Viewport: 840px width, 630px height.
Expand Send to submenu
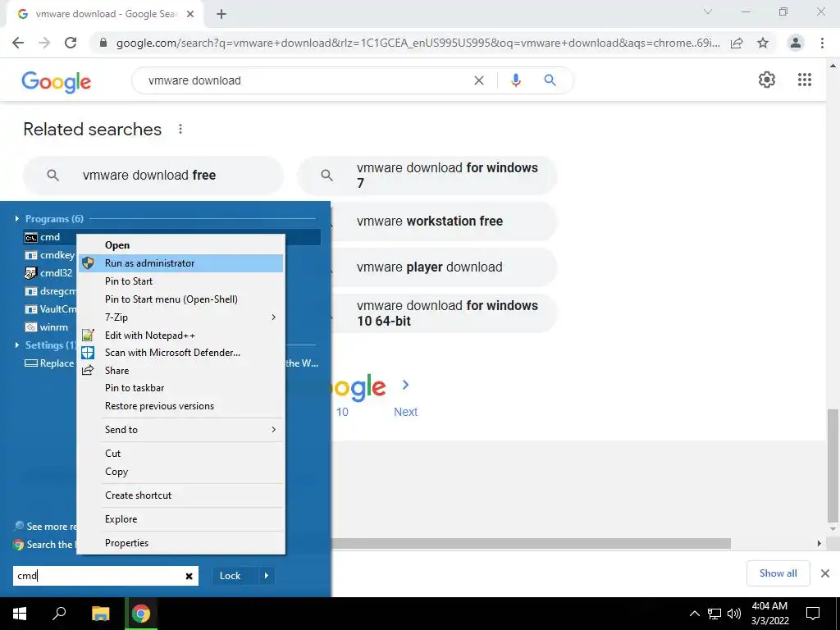point(181,430)
